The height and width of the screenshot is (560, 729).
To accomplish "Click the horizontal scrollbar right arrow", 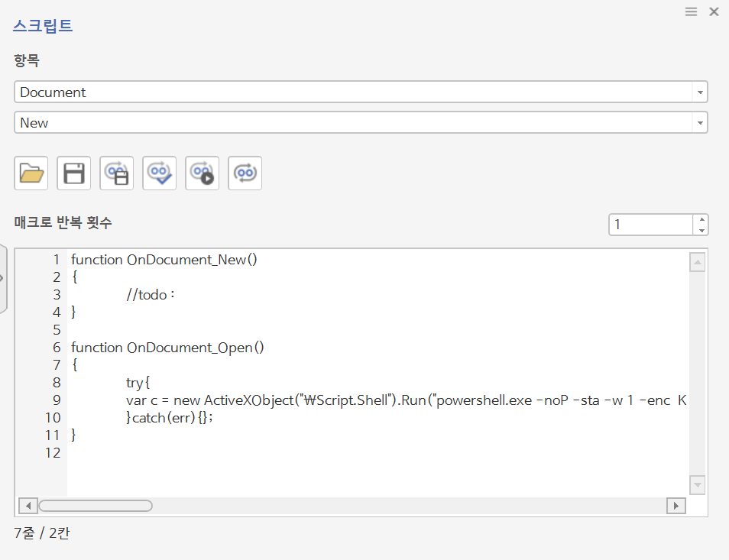I will 676,506.
